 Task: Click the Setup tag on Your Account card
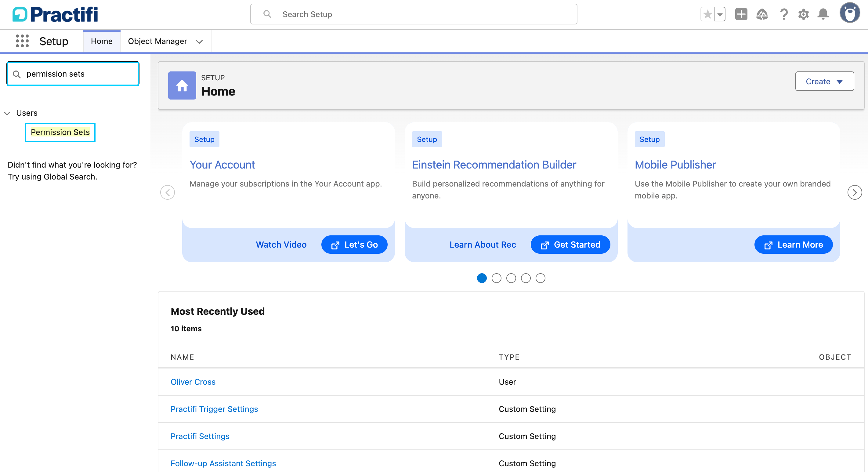pos(204,139)
